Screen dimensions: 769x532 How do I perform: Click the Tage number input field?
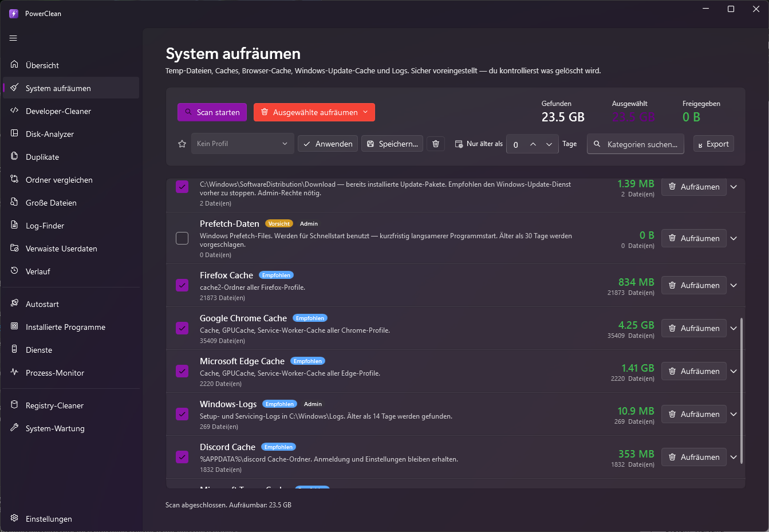(x=516, y=144)
